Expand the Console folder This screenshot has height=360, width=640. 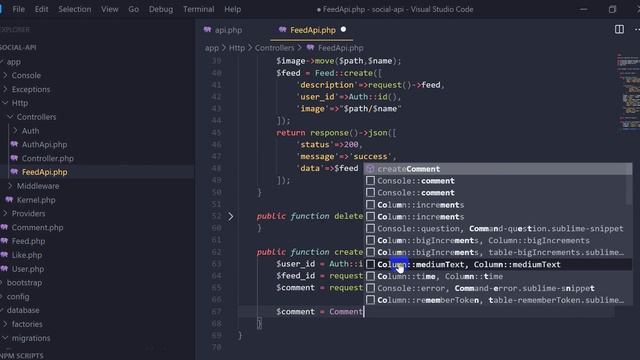tap(5, 75)
